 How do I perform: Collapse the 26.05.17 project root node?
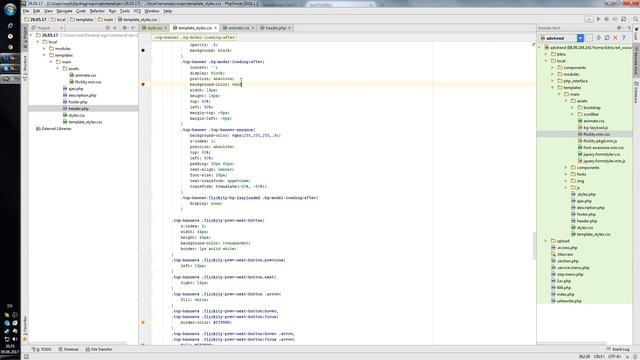pos(31,35)
